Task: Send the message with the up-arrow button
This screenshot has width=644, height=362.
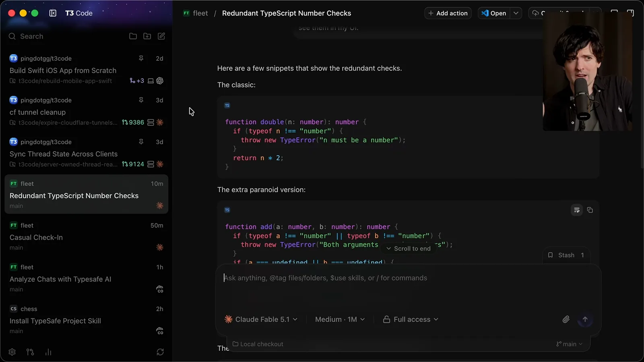Action: [585, 319]
